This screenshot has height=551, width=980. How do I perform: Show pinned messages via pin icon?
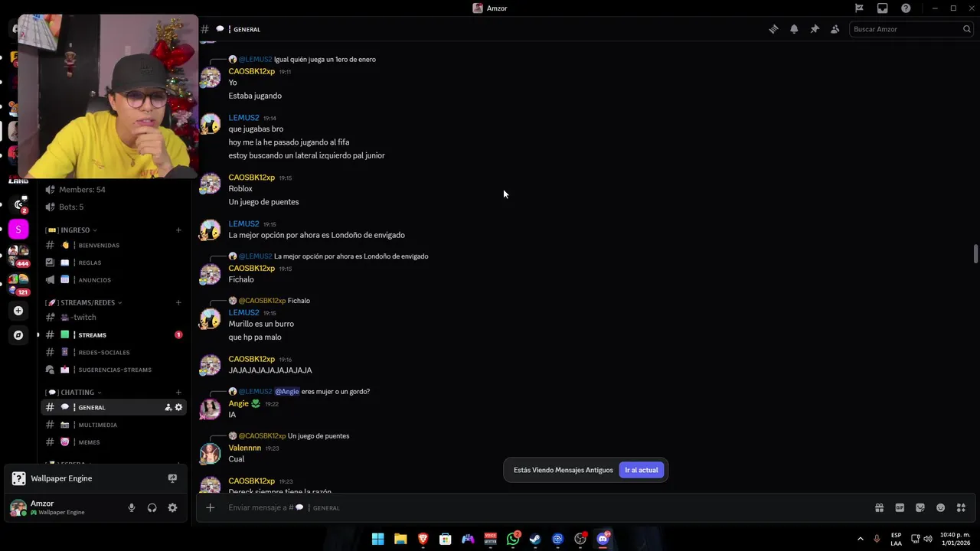coord(815,29)
